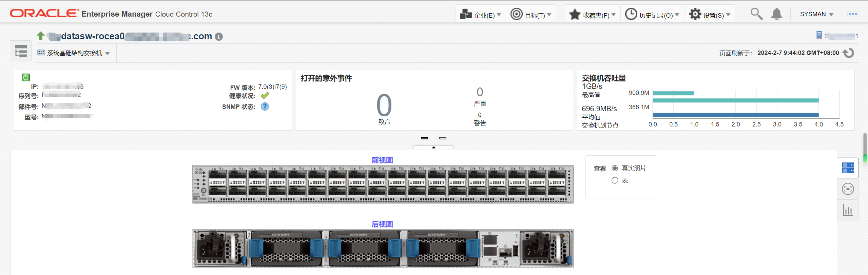Open the notifications bell

tap(777, 14)
